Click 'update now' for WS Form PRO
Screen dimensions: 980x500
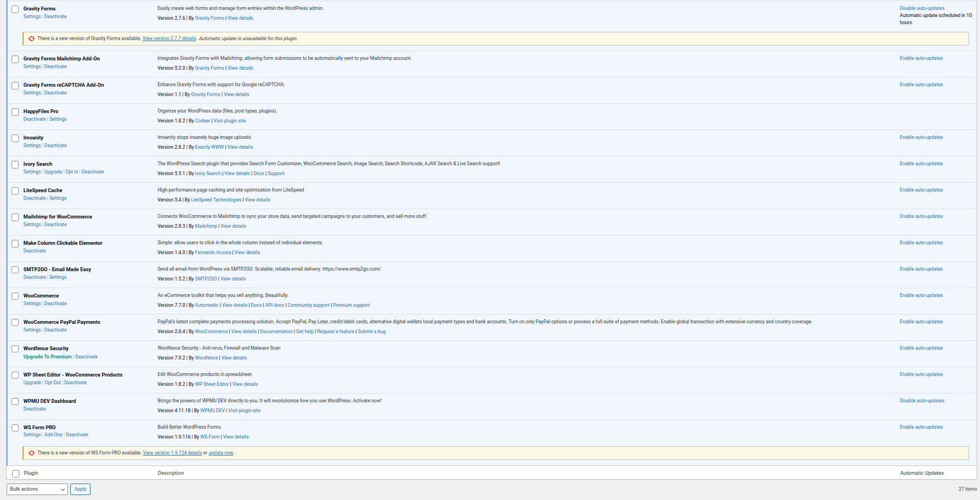(x=220, y=453)
